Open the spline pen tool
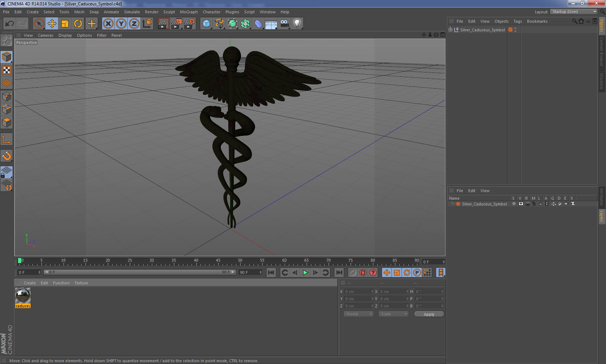 tap(219, 24)
